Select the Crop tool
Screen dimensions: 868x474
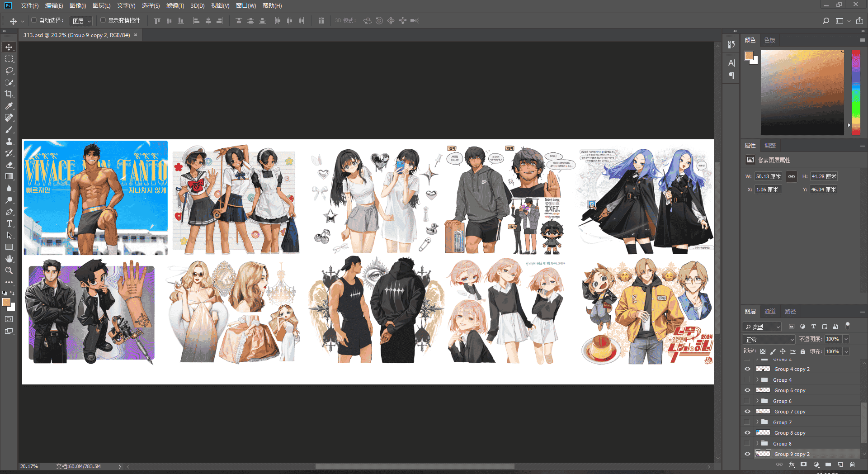[9, 94]
